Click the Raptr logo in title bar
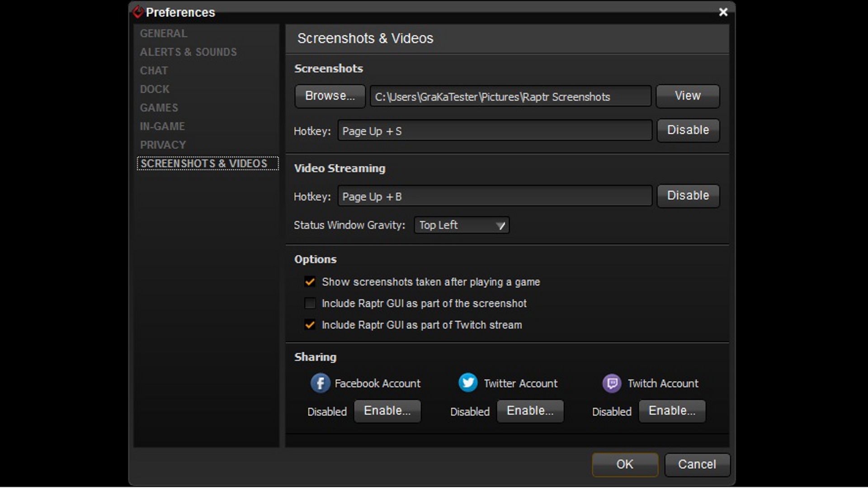This screenshot has height=488, width=868. [138, 12]
